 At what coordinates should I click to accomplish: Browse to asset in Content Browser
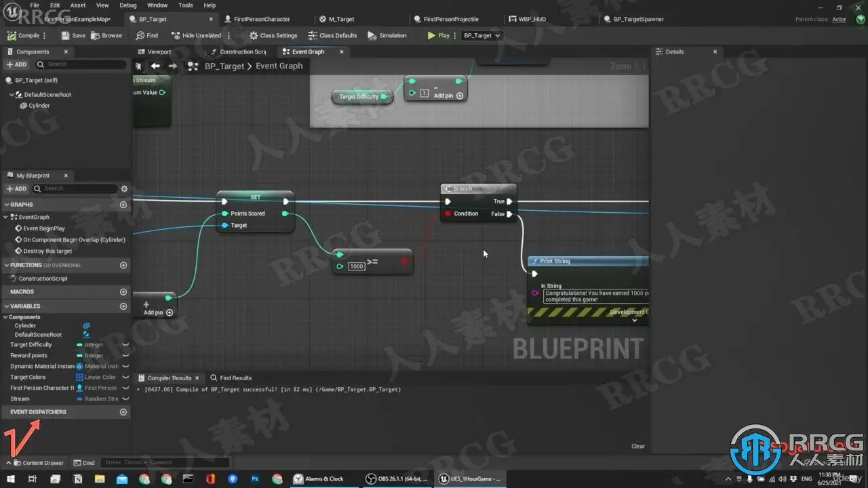[x=106, y=35]
